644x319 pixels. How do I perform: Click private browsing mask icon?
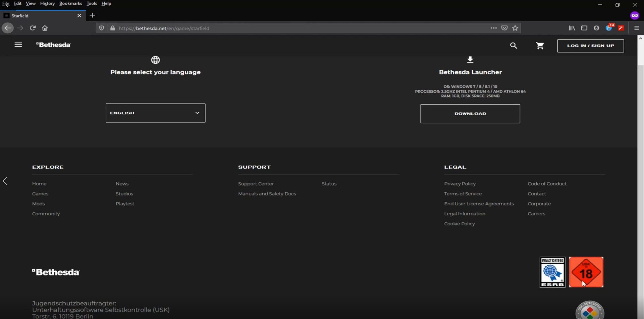tap(635, 16)
